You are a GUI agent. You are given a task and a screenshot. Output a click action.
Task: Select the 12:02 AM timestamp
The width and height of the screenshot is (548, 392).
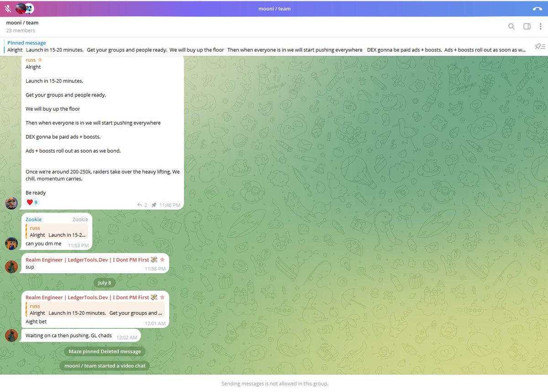click(126, 337)
